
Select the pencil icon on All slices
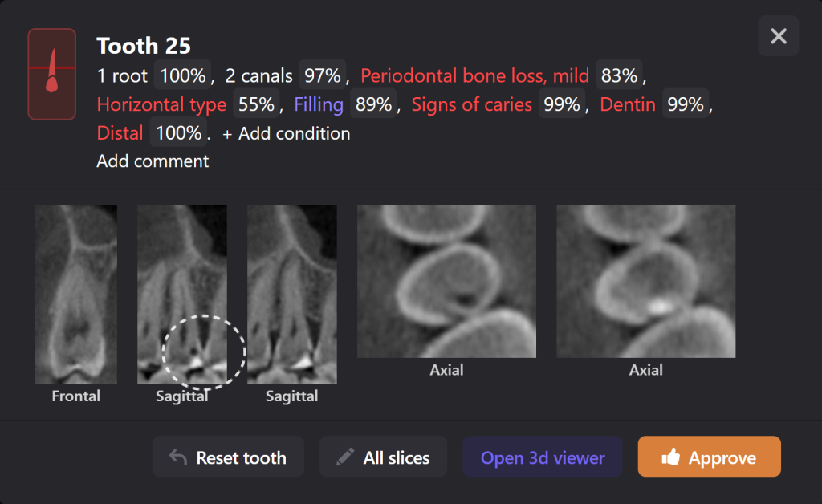pos(344,457)
